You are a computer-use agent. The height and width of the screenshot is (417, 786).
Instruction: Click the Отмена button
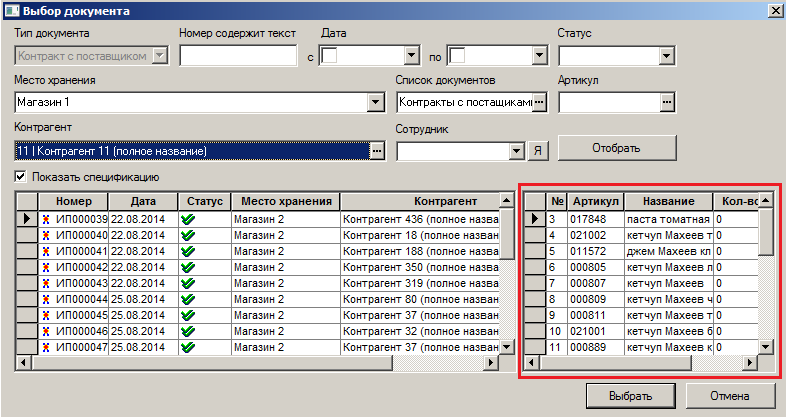pyautogui.click(x=730, y=396)
